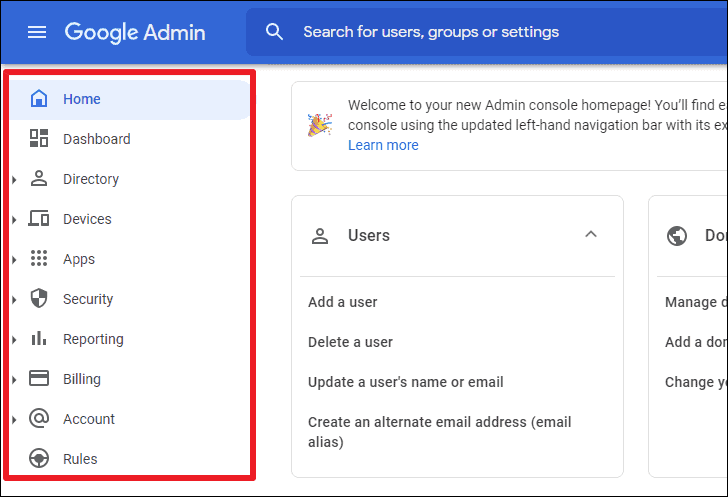728x497 pixels.
Task: Click the Reporting bar chart icon
Action: point(39,338)
